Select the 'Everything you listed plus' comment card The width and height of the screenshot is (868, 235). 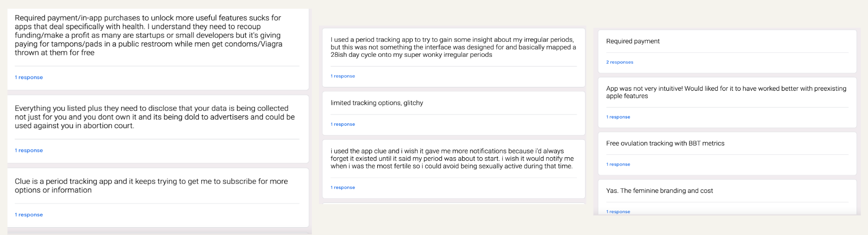[158, 129]
